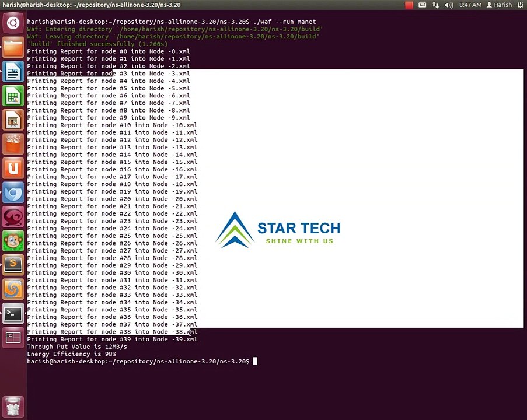Click the 'Waf: Leaving directory' line

(x=173, y=37)
